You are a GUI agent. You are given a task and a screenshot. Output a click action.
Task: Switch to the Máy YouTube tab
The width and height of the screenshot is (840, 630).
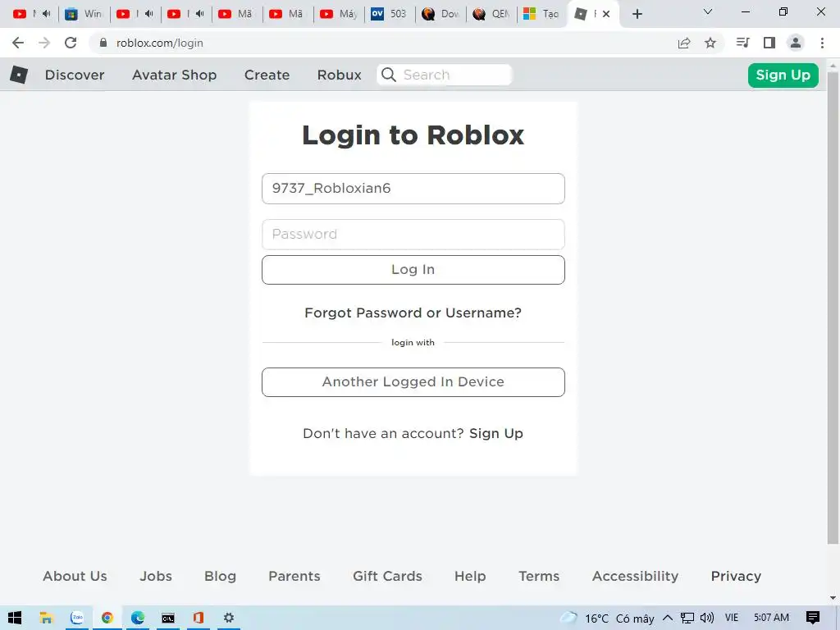(339, 14)
